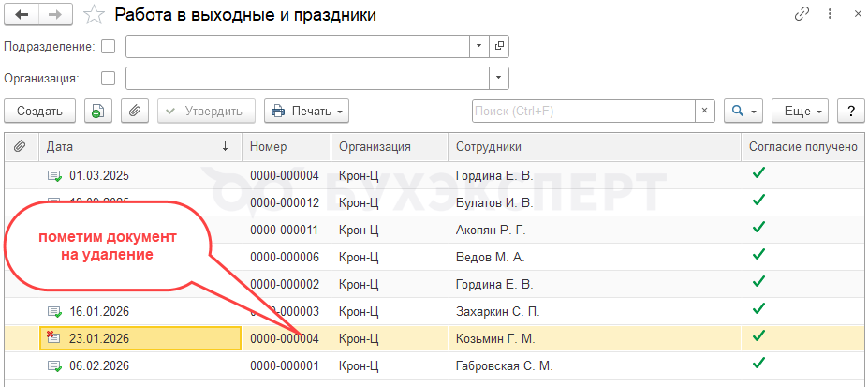The image size is (868, 387).
Task: Close the window with the X button
Action: click(x=857, y=14)
